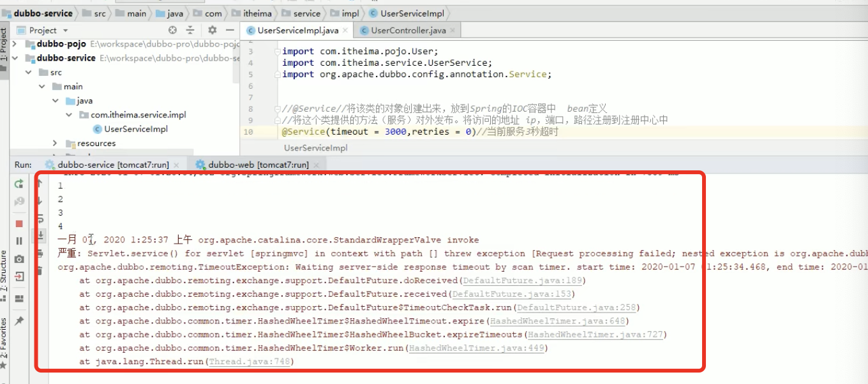
Task: Open DefaultFuture.java:189 stack trace link
Action: 522,281
